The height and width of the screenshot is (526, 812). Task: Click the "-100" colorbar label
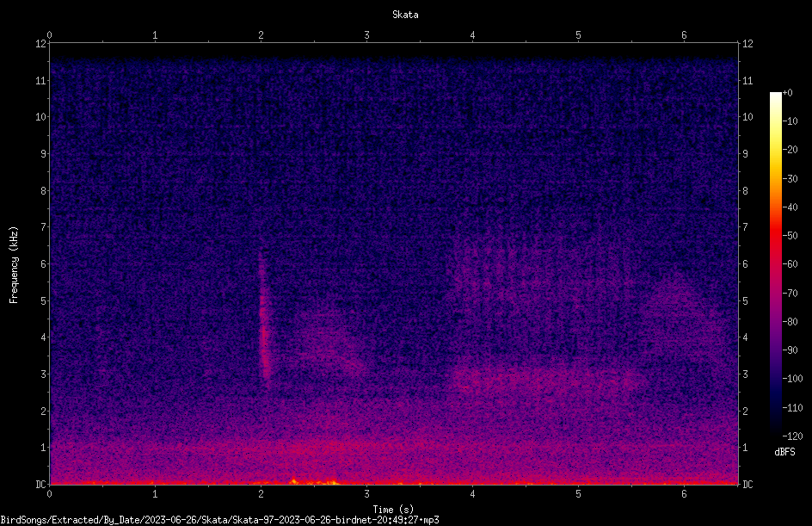pyautogui.click(x=792, y=379)
